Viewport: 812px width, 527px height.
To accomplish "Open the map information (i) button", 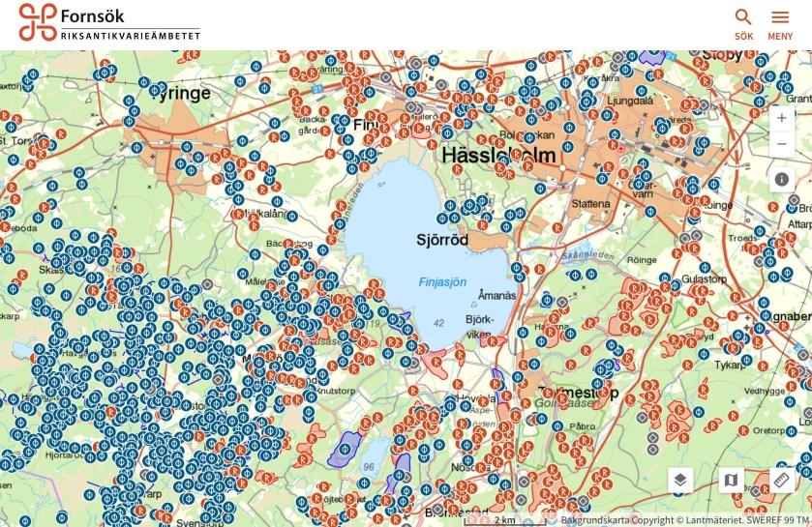I will click(782, 180).
